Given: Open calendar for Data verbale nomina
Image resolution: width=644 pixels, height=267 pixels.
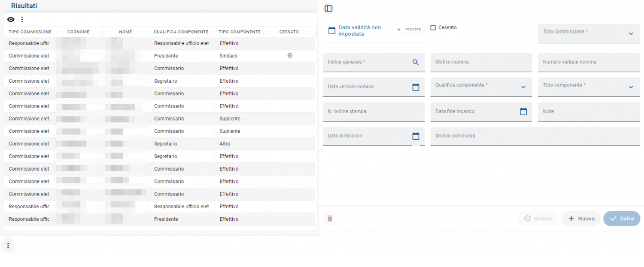Looking at the screenshot, I should pos(415,87).
